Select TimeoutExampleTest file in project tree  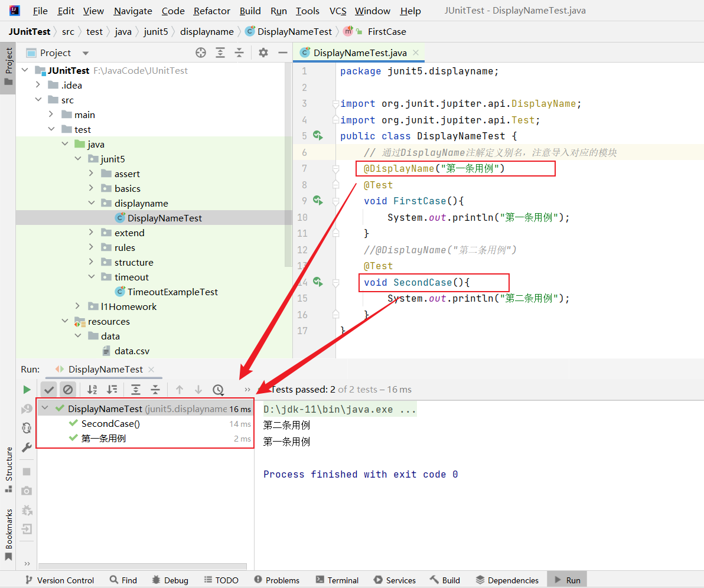pos(172,292)
